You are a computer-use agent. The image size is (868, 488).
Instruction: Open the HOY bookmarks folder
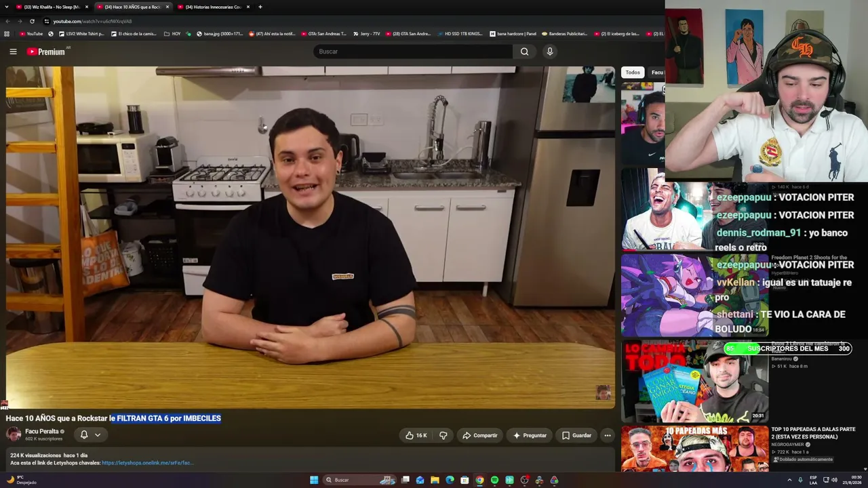tap(172, 33)
